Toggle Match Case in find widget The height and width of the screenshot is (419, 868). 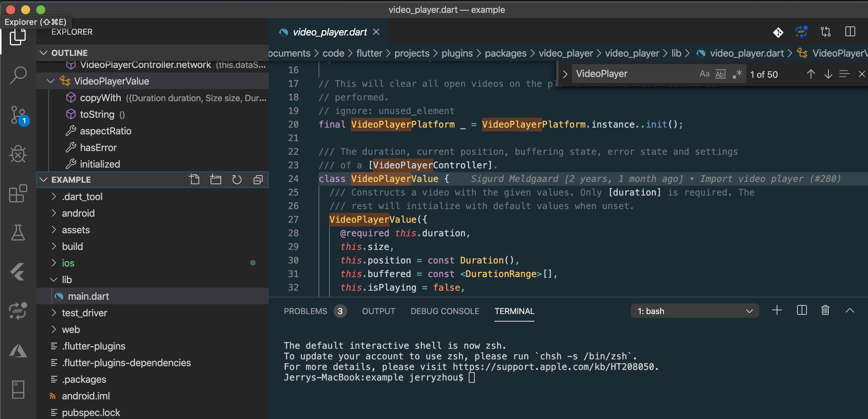coord(704,74)
